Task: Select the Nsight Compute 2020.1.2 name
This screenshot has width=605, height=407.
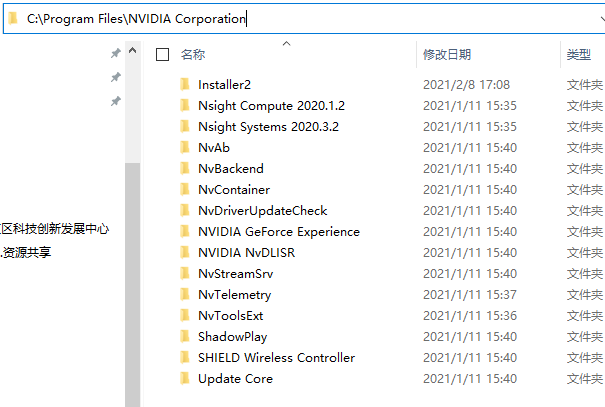Action: point(271,105)
